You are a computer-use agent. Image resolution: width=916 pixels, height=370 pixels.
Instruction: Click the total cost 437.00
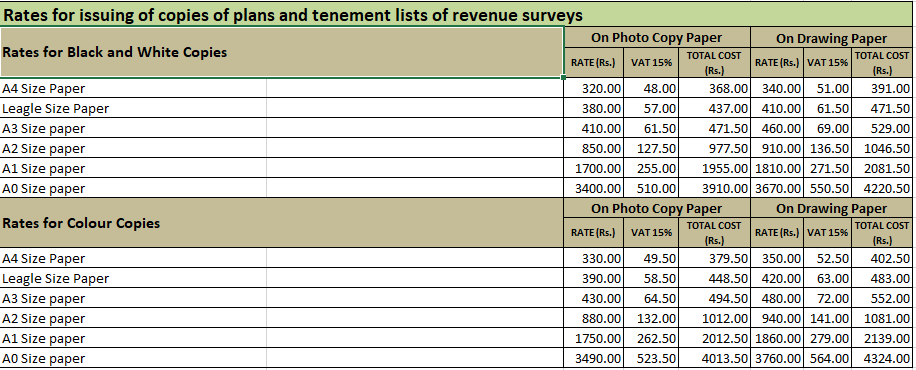714,108
